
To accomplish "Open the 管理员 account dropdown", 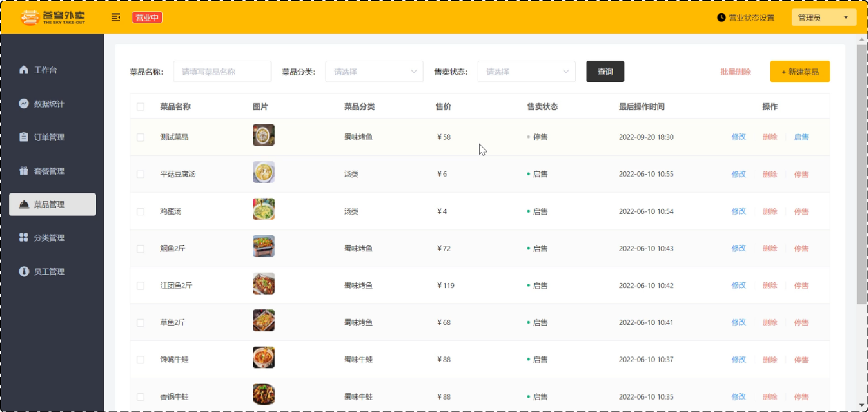I will (823, 18).
